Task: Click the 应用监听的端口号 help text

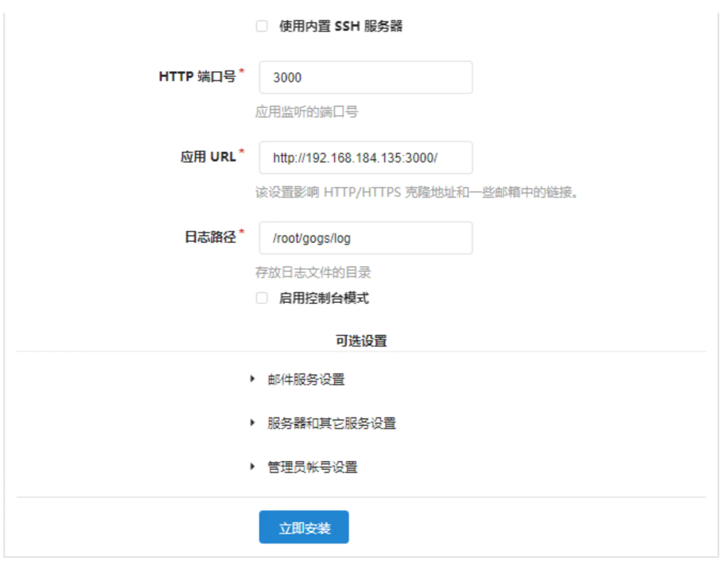Action: coord(306,112)
